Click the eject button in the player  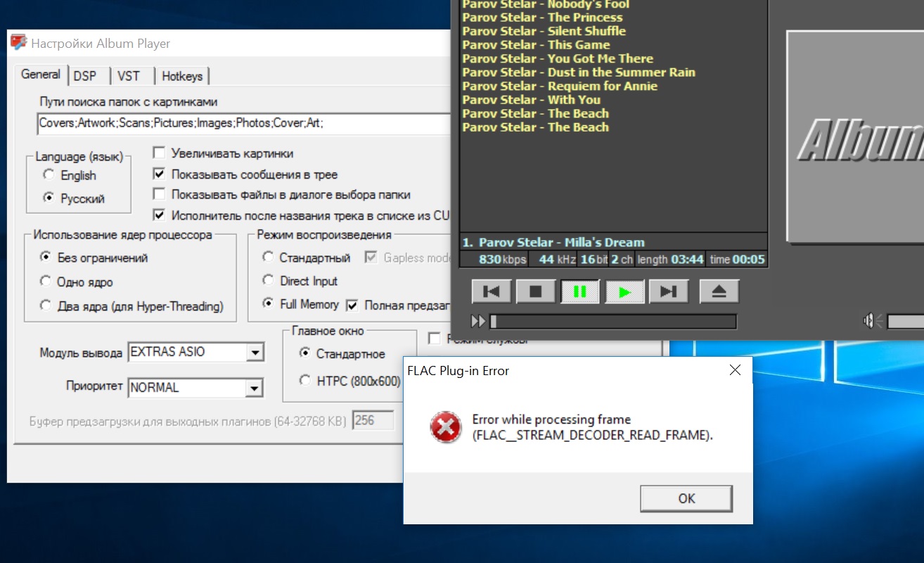(719, 291)
